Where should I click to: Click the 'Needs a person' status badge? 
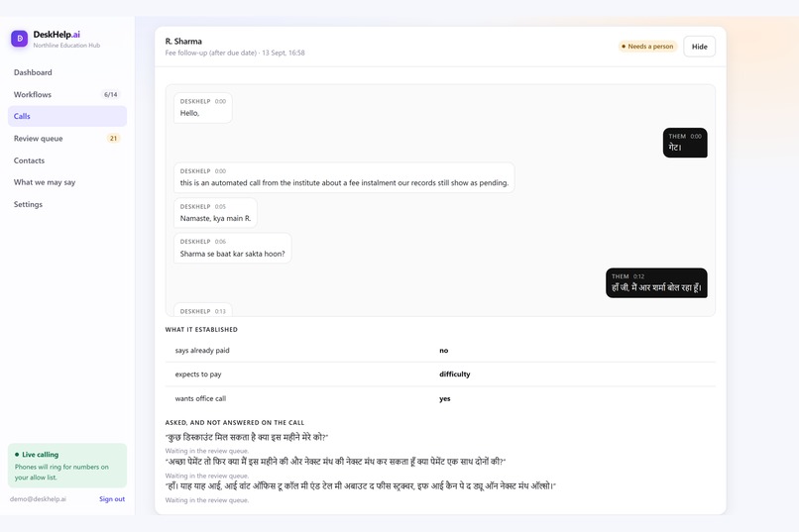point(647,47)
